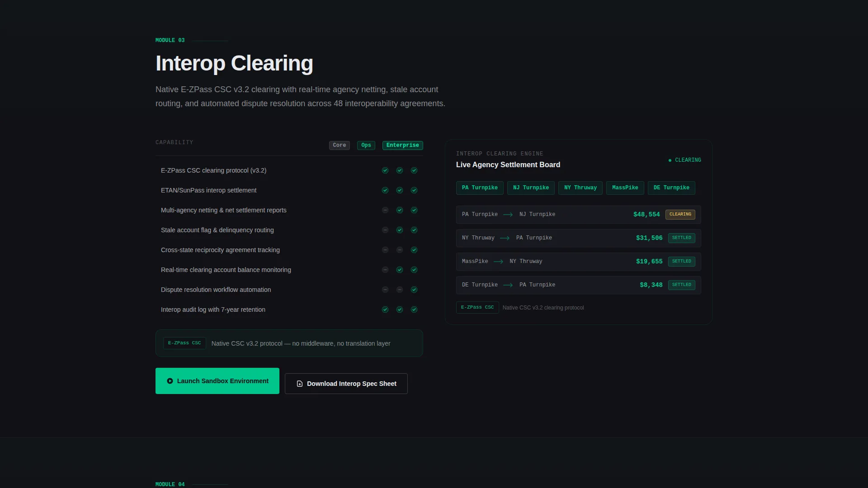
Task: Click Ops dash icon for Dispute resolution row
Action: coord(400,290)
